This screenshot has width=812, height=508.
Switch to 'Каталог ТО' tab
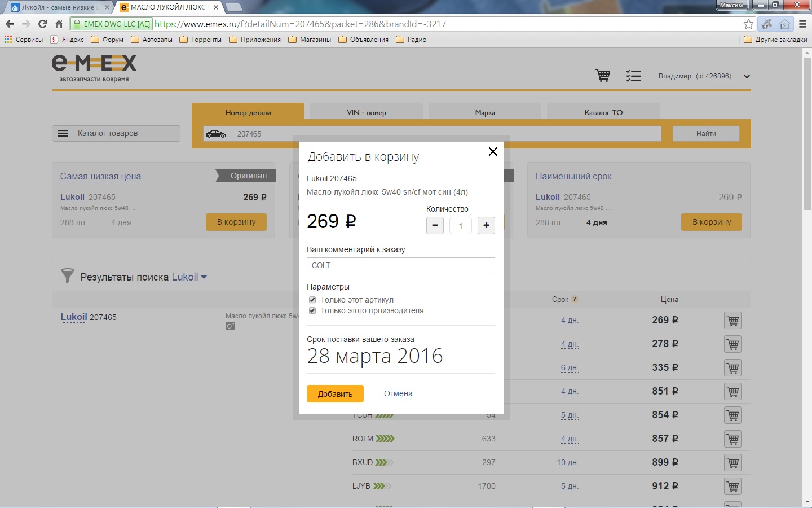[x=603, y=112]
